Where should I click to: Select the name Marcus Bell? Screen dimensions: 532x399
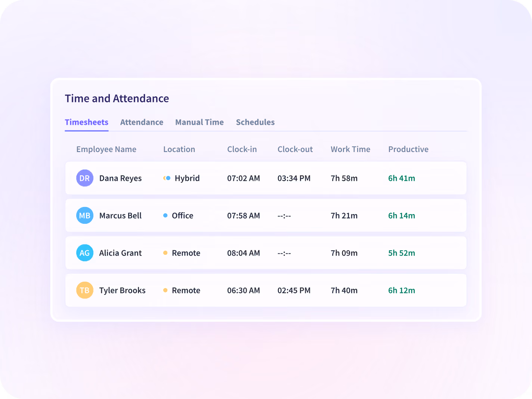click(120, 216)
